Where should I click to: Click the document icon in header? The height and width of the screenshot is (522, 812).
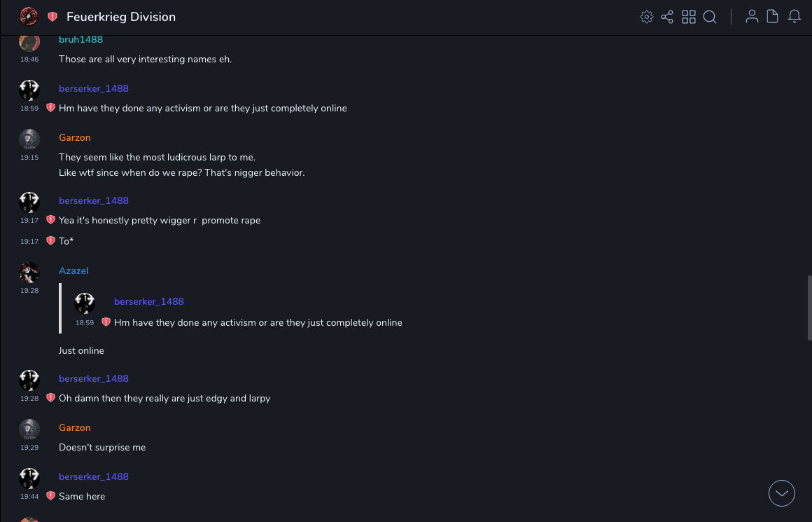click(773, 17)
